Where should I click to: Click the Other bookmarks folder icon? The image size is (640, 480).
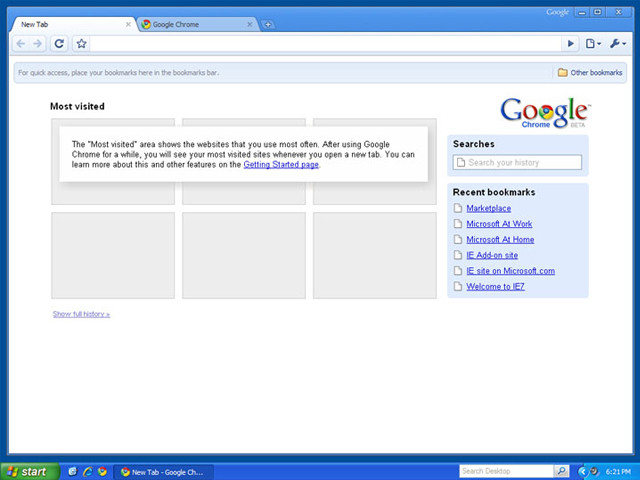[562, 73]
